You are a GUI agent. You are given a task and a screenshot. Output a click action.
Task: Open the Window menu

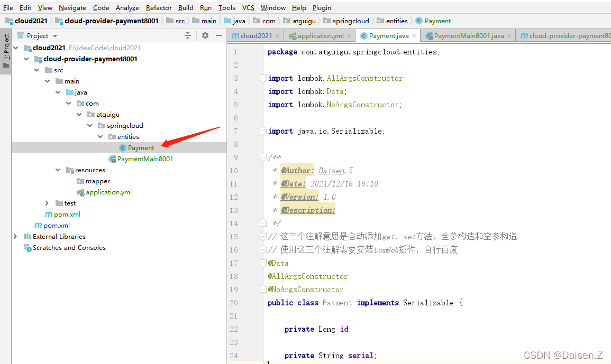tap(273, 7)
